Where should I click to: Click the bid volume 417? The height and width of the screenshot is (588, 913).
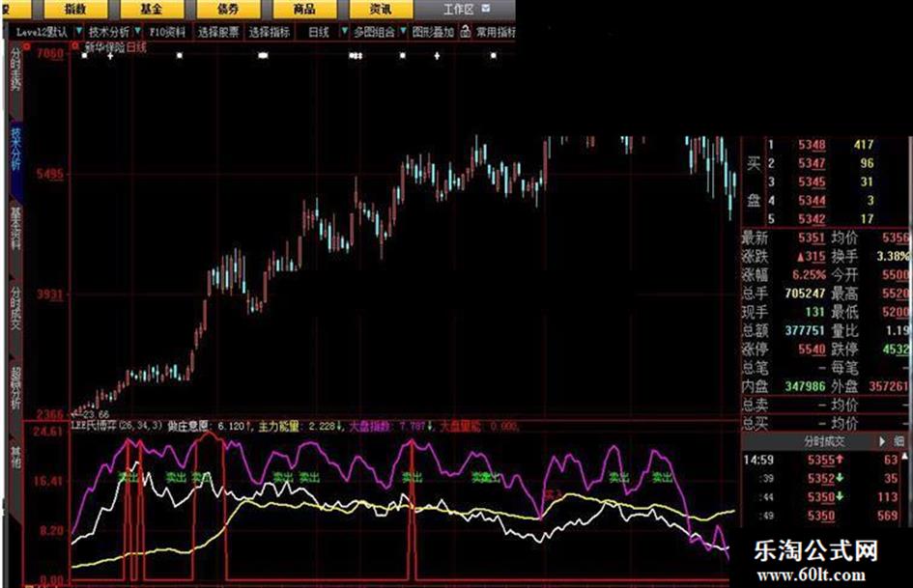tap(864, 145)
